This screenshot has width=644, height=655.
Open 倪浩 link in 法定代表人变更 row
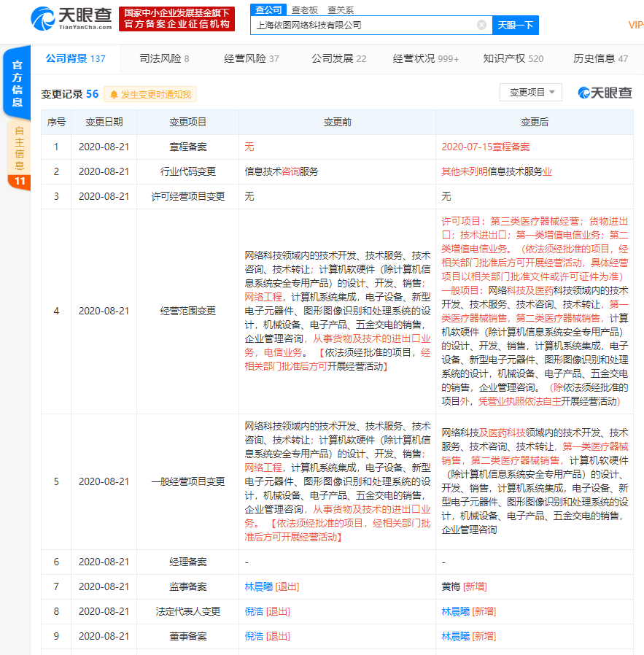coord(254,611)
